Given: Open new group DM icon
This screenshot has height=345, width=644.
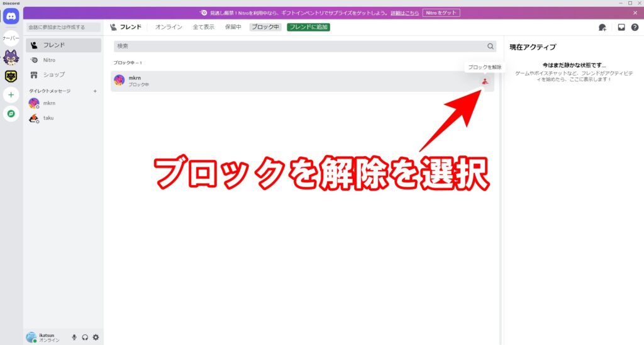Looking at the screenshot, I should pyautogui.click(x=602, y=28).
